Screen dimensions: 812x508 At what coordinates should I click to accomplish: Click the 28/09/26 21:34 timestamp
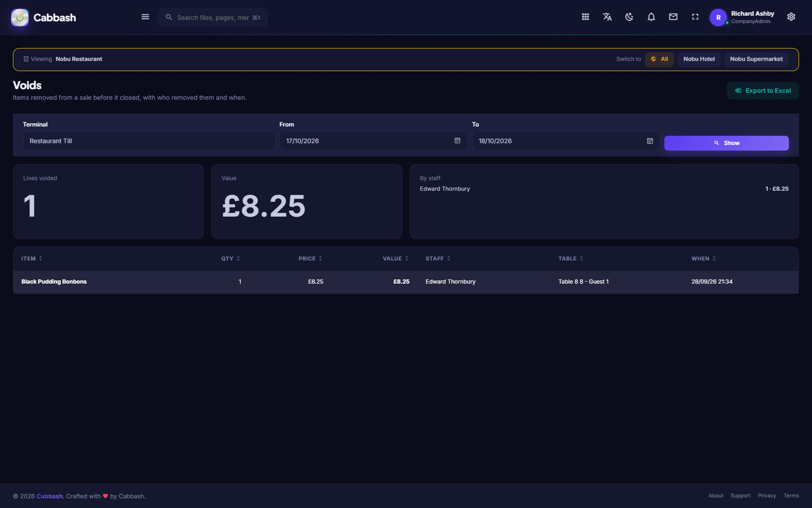point(712,282)
